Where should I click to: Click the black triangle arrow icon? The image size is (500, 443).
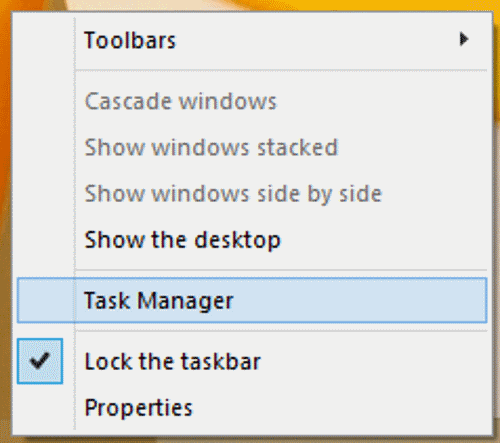click(x=463, y=39)
